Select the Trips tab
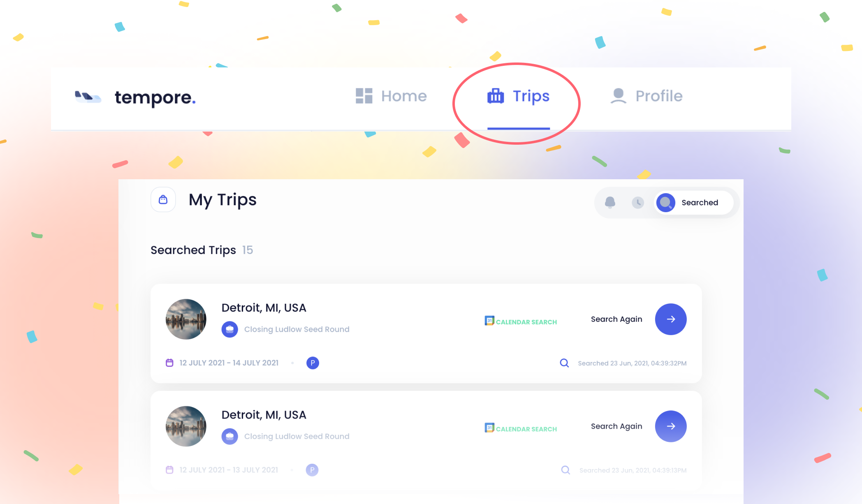Image resolution: width=862 pixels, height=504 pixels. click(x=518, y=96)
